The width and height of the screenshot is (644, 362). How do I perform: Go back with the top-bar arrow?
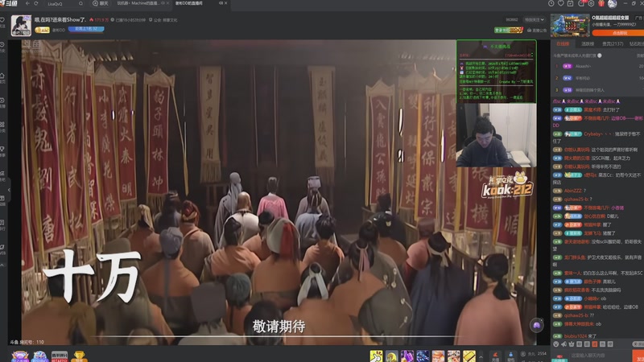point(27,3)
